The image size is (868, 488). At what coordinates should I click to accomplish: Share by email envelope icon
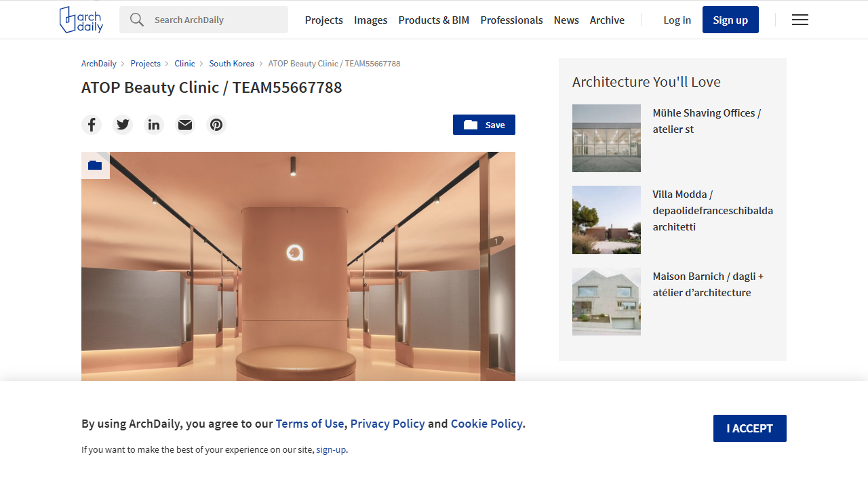pos(185,125)
